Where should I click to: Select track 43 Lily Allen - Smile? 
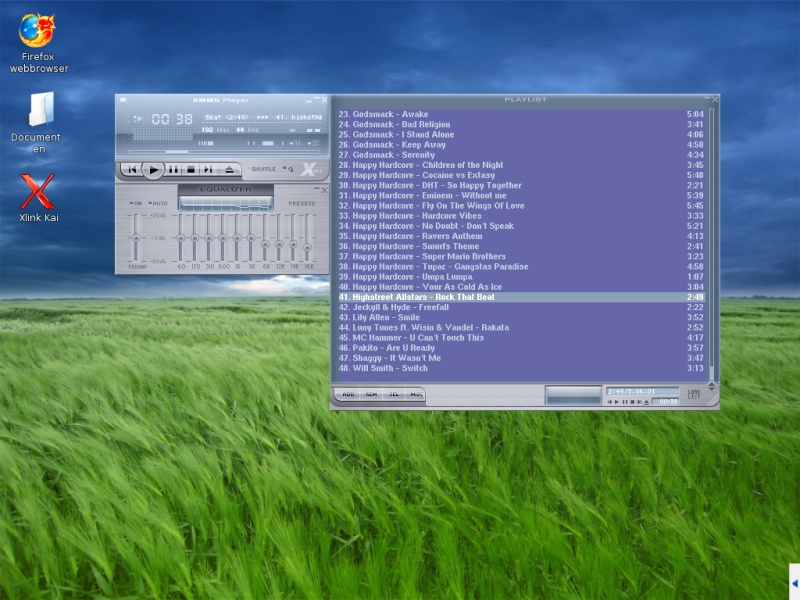[521, 317]
